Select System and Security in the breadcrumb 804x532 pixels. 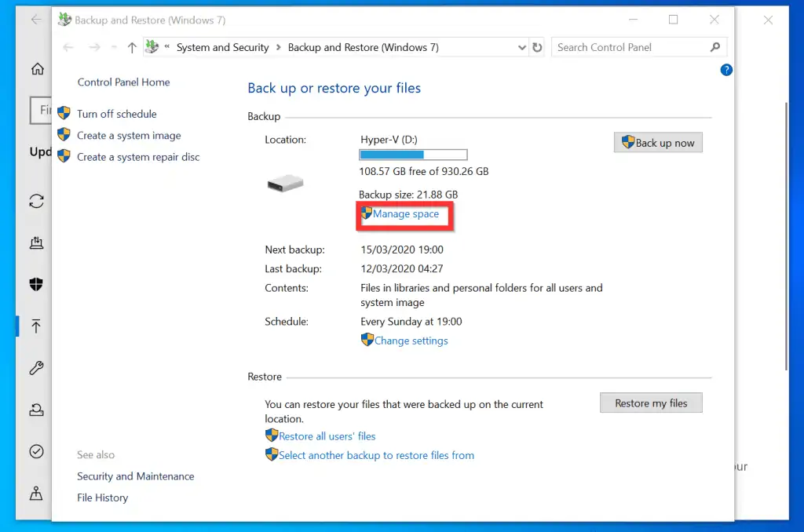(222, 47)
